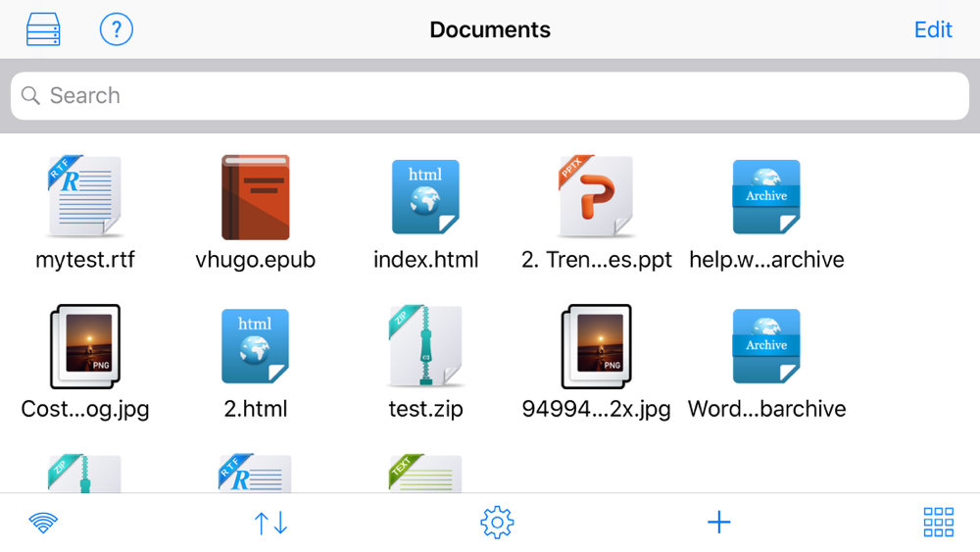This screenshot has width=980, height=552.
Task: Open the 94994...2x.jpg image thumbnail
Action: [596, 346]
